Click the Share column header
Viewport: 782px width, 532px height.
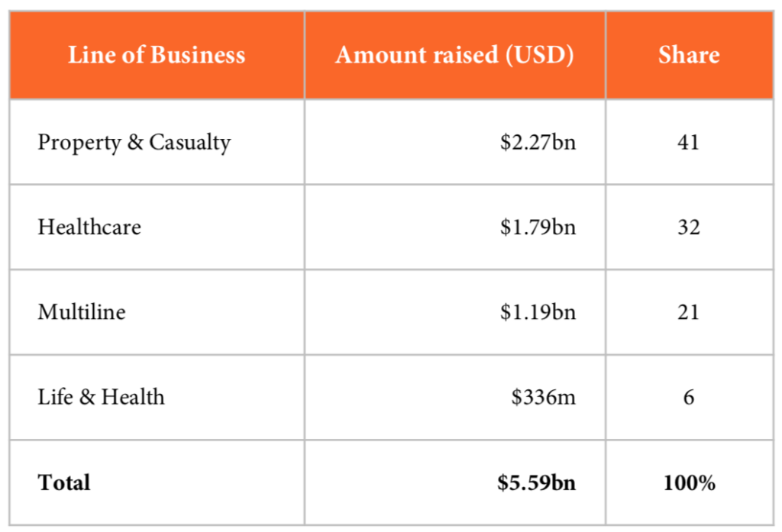(689, 55)
